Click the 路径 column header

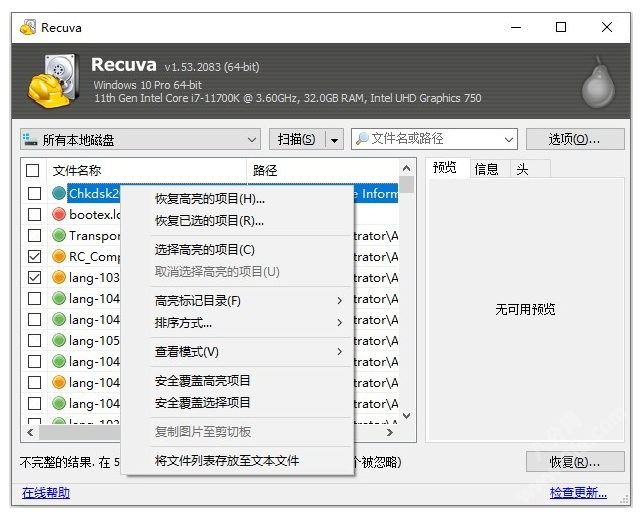coord(323,170)
